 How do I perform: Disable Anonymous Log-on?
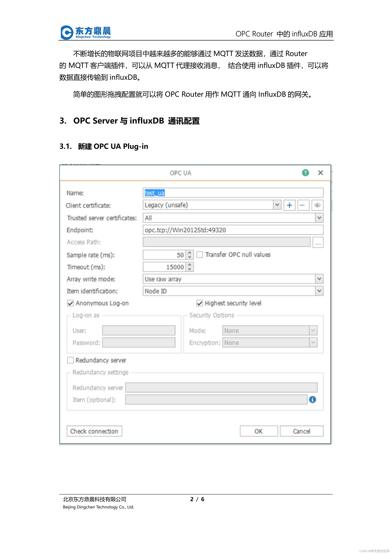tap(70, 303)
